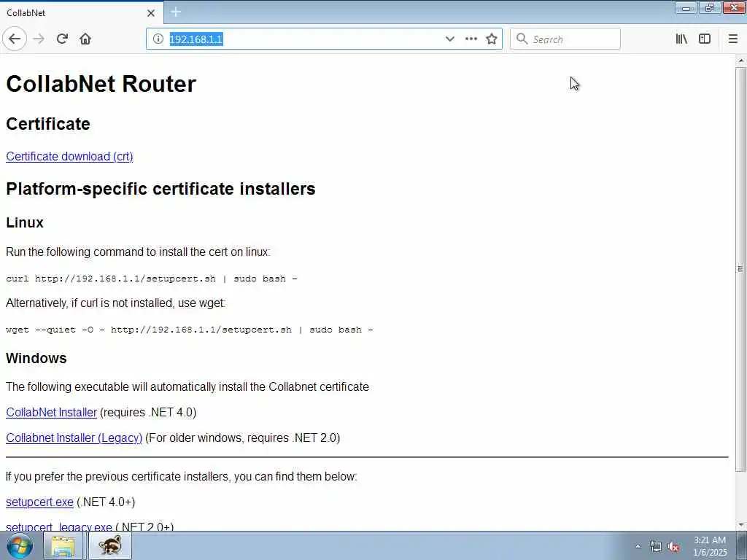Open the Library bookmarks and history menu
This screenshot has width=747, height=560.
pos(681,39)
